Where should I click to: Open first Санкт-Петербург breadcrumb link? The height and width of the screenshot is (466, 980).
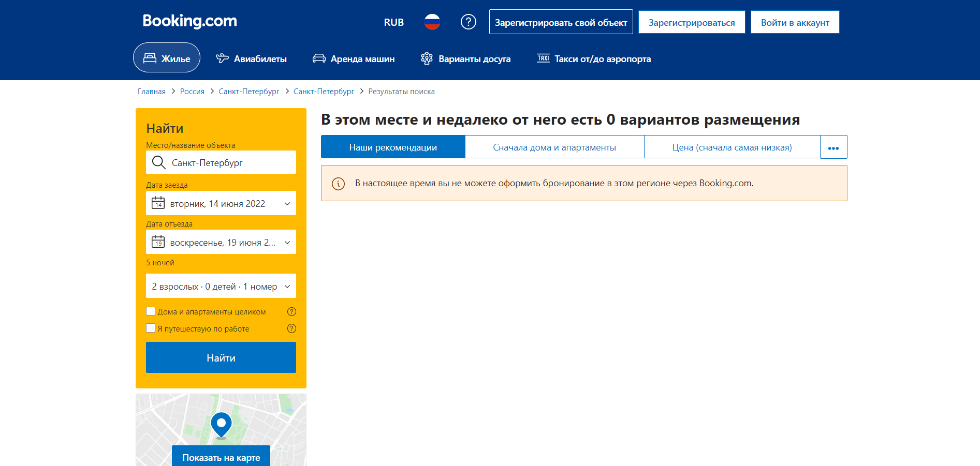point(249,92)
